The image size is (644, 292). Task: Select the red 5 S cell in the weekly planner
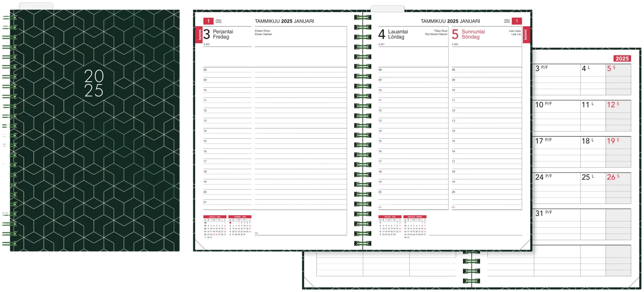618,79
